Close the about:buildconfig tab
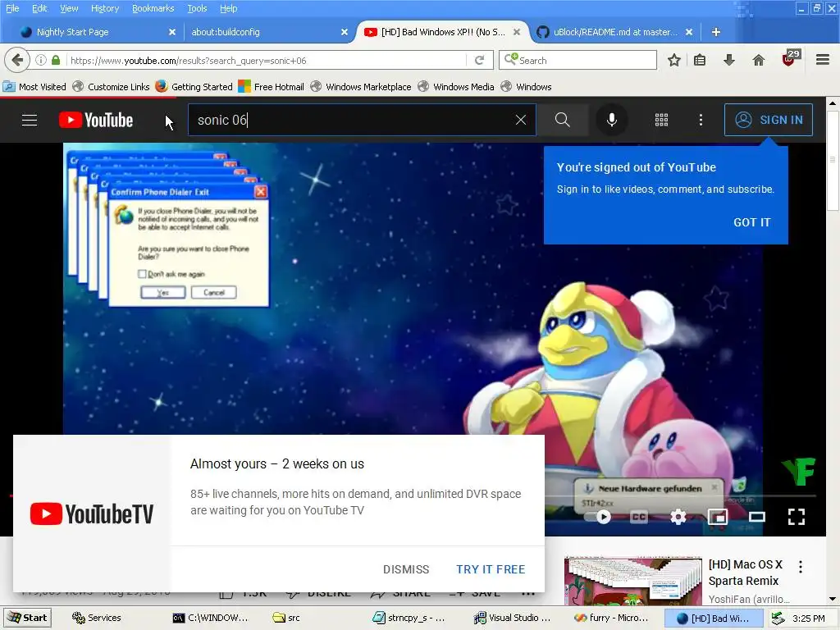The height and width of the screenshot is (630, 840). click(x=345, y=32)
